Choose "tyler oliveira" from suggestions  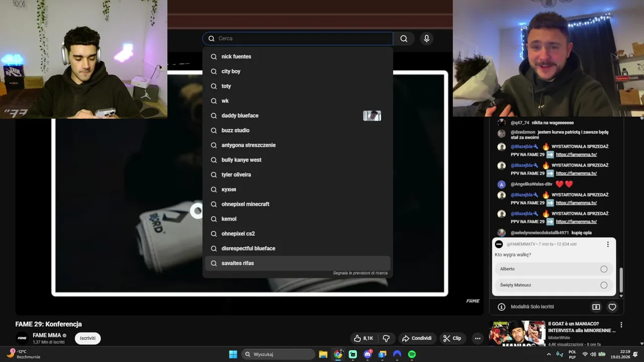pos(298,174)
